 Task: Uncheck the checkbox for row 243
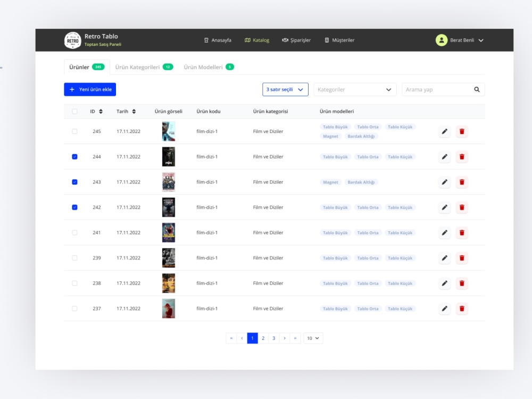tap(74, 182)
